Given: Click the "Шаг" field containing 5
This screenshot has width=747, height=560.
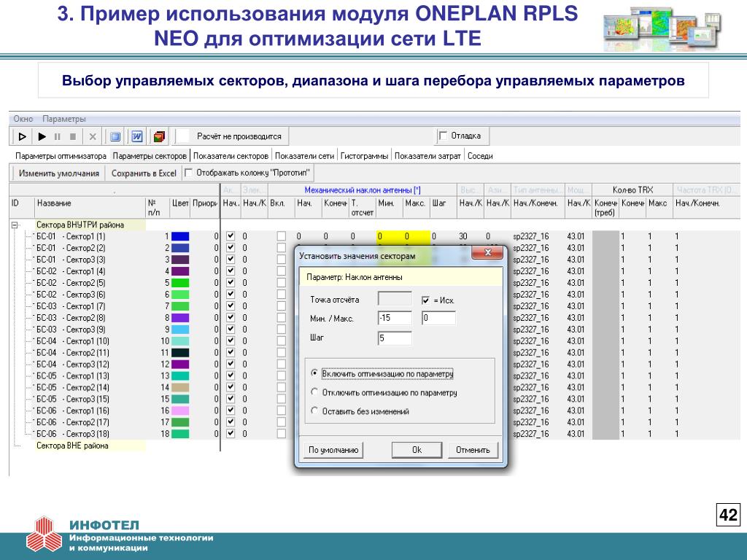Looking at the screenshot, I should (395, 338).
